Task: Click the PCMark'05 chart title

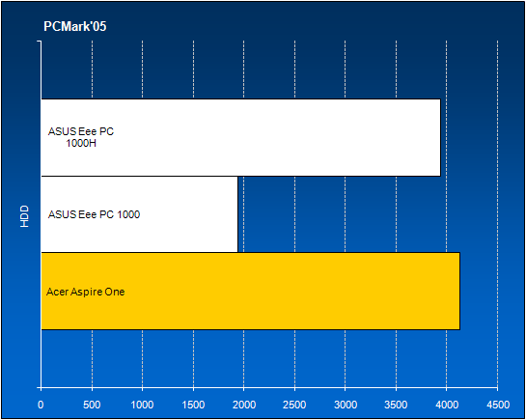Action: [75, 26]
